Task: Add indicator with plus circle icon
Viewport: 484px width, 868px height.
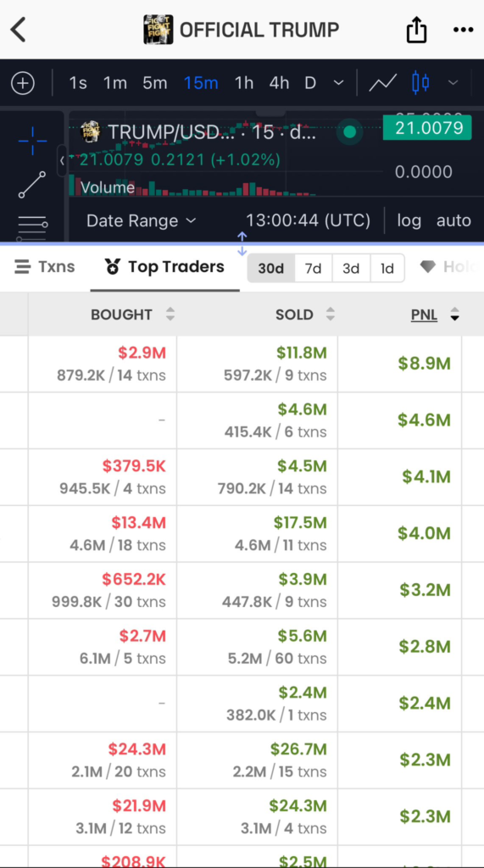Action: point(23,84)
